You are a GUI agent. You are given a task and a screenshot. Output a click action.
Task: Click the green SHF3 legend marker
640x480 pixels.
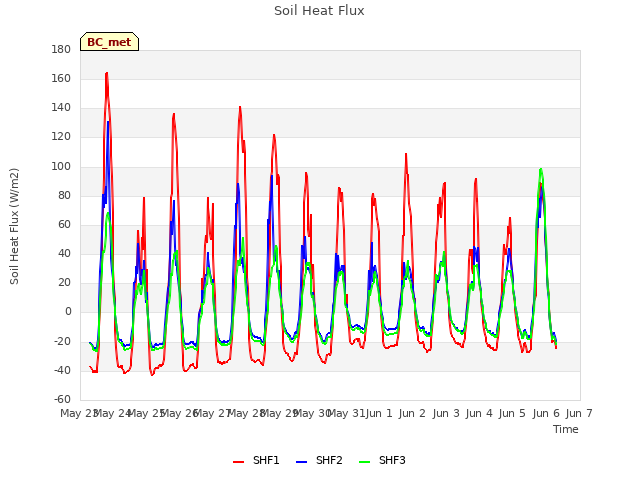(364, 462)
